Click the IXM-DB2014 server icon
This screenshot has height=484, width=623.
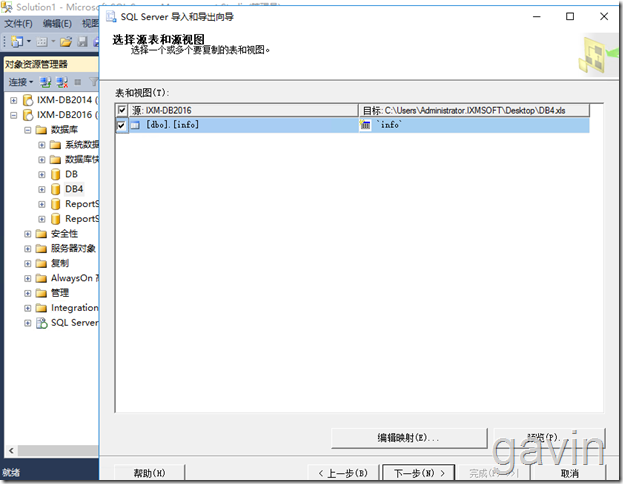(28, 100)
